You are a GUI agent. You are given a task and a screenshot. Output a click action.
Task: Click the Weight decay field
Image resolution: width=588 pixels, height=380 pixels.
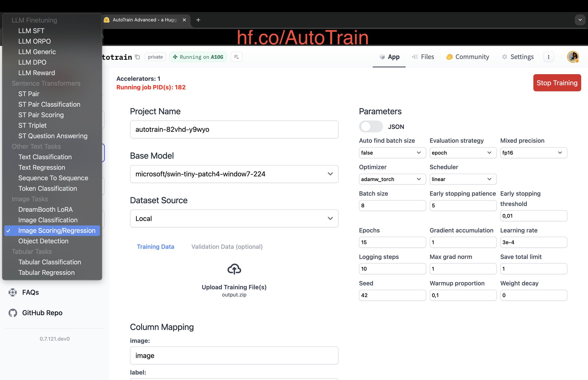click(533, 295)
